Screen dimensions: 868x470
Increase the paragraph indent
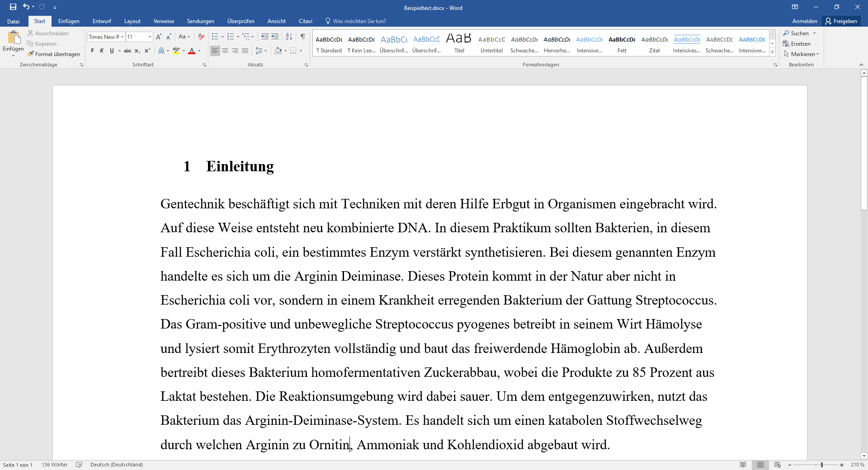(x=275, y=37)
